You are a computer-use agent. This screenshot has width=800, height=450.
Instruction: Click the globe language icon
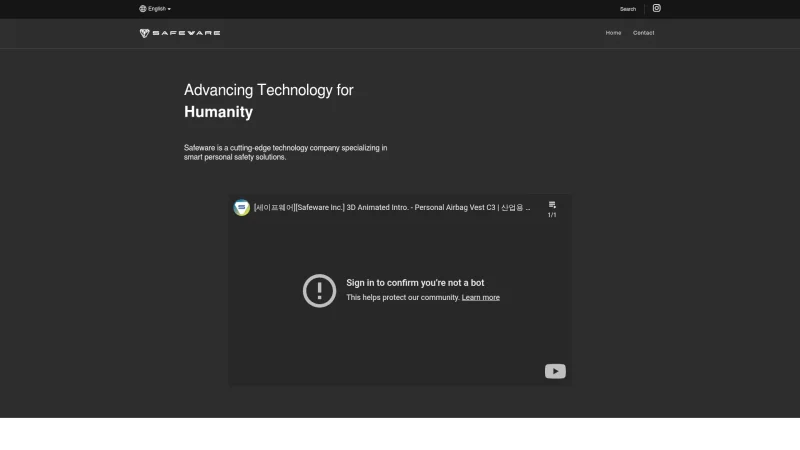(x=142, y=9)
